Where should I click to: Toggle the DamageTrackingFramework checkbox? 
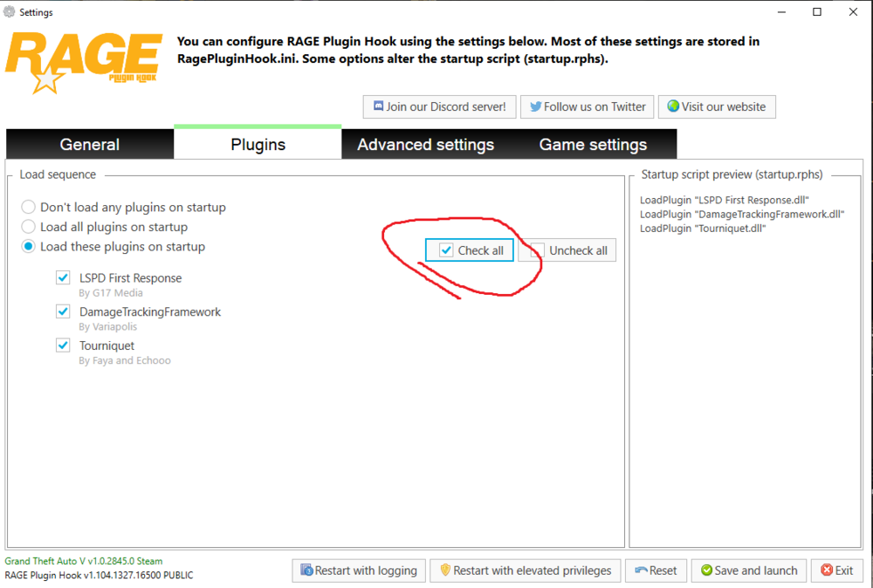coord(63,311)
